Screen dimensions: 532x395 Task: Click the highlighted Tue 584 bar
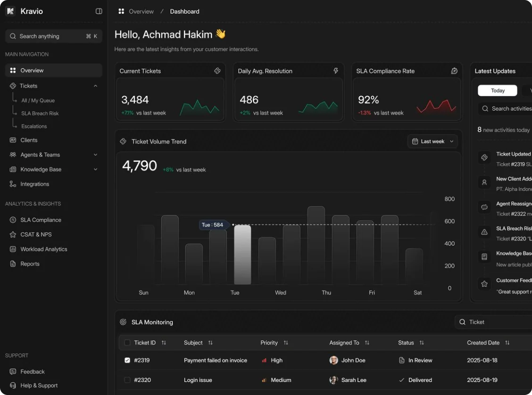click(x=242, y=254)
